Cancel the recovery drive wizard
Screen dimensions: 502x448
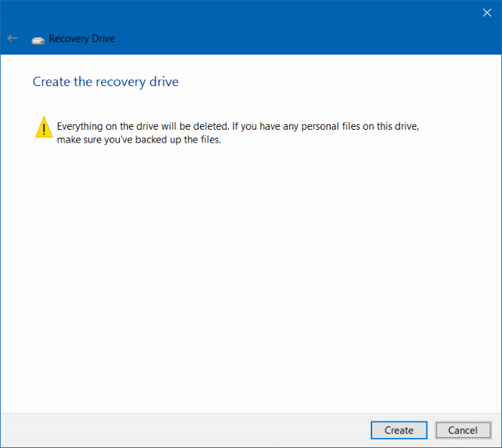point(463,430)
